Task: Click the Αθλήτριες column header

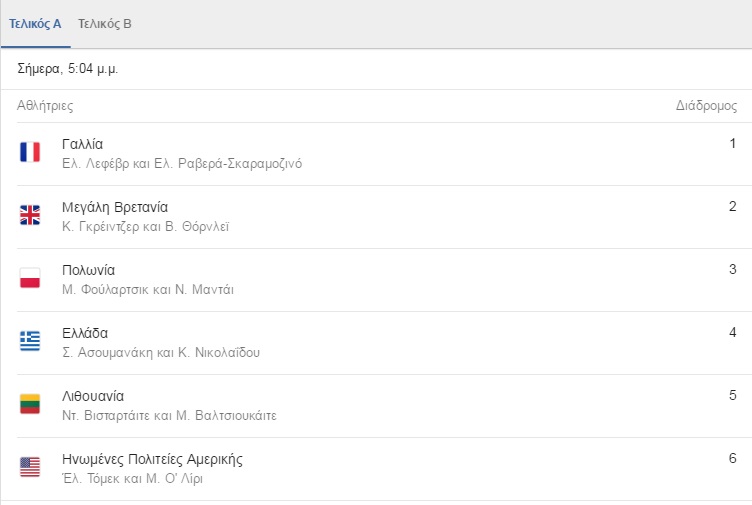Action: point(45,106)
